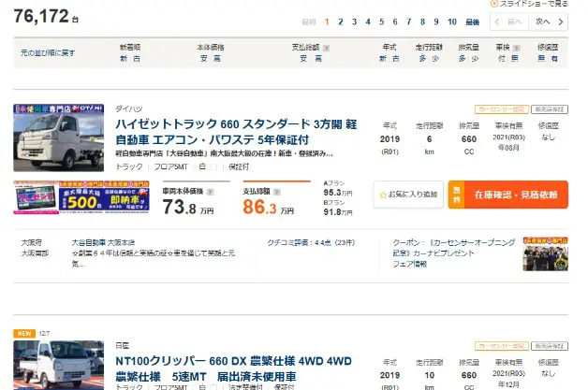This screenshot has height=390, width=588.
Task: Click help icon next to orange 支払総額 price label
Action: (x=277, y=192)
